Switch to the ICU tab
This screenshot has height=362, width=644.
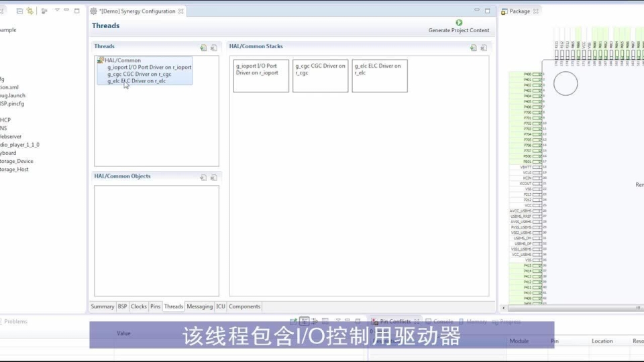point(221,306)
